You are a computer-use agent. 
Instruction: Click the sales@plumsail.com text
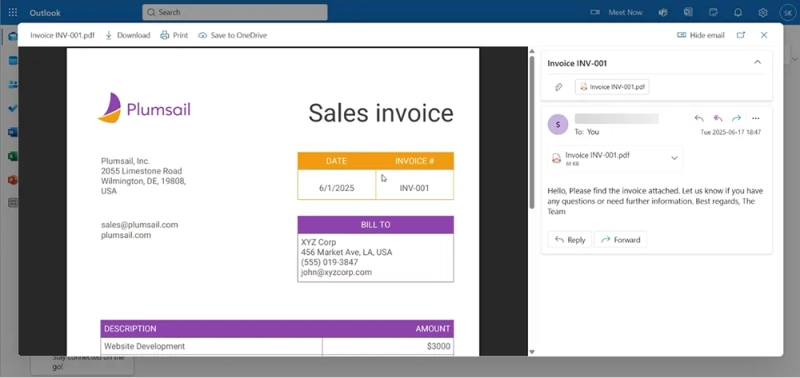(139, 224)
